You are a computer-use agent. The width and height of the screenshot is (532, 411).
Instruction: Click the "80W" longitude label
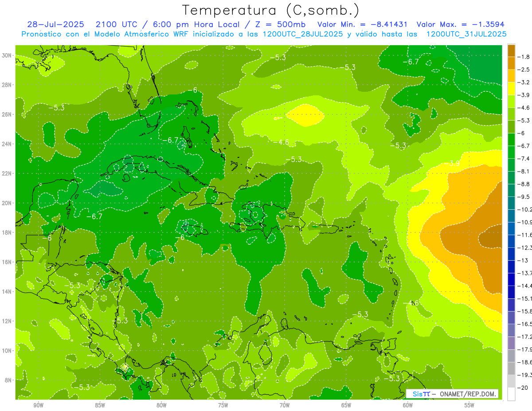161,405
